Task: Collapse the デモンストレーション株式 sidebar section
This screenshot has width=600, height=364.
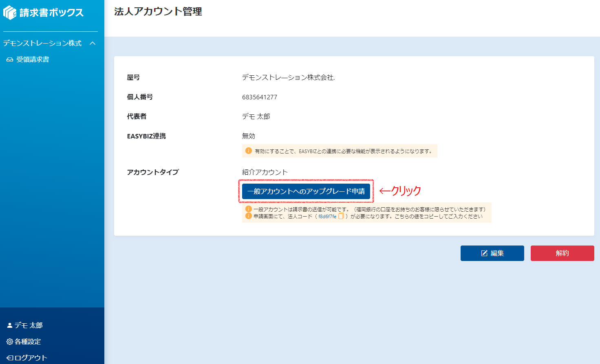Action: [93, 43]
